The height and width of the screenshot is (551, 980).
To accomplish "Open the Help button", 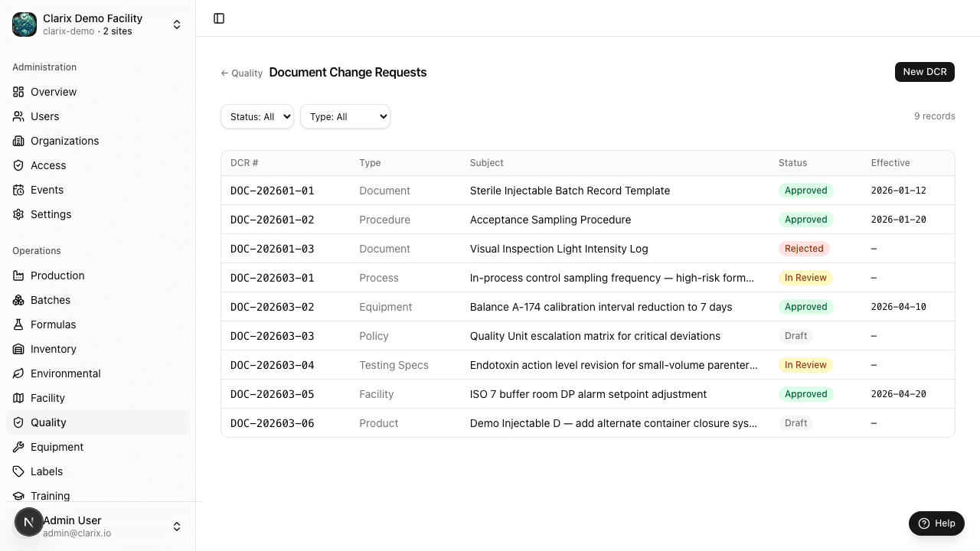I will point(936,523).
